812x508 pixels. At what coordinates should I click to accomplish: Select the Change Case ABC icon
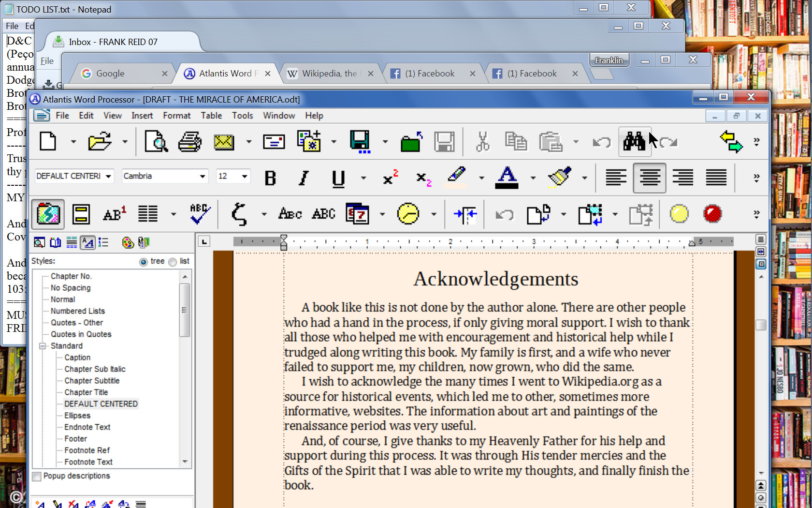click(323, 214)
